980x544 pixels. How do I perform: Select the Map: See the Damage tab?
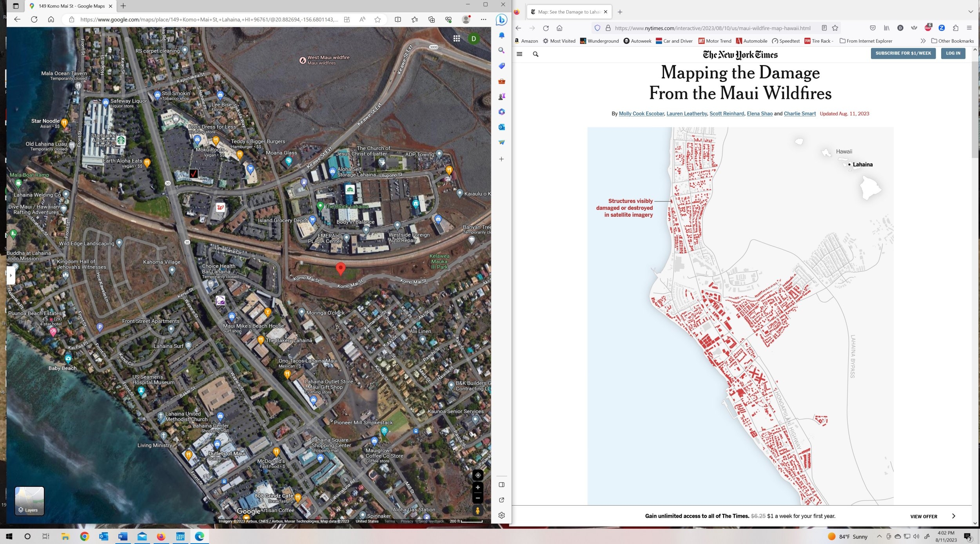click(568, 12)
